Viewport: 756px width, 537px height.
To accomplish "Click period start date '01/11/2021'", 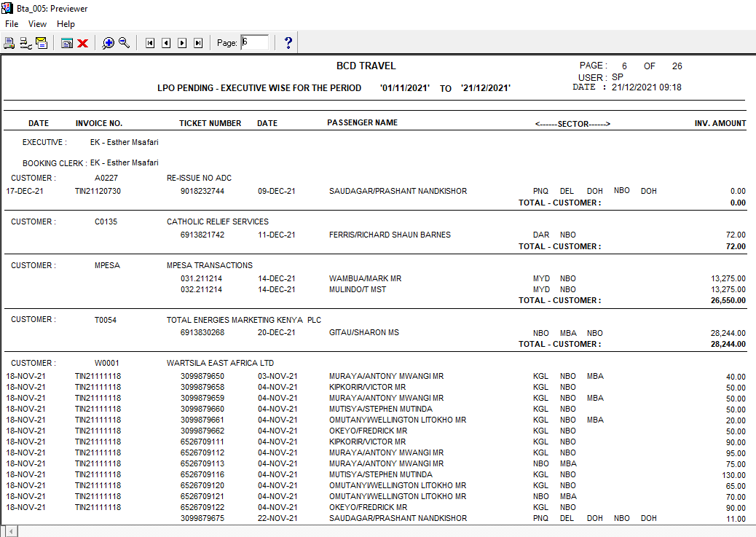I will (404, 88).
